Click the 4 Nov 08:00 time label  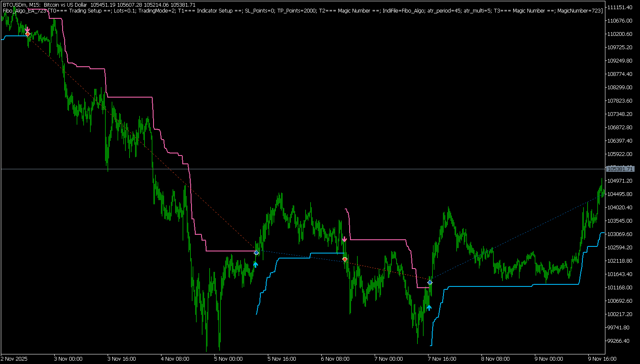[175, 359]
